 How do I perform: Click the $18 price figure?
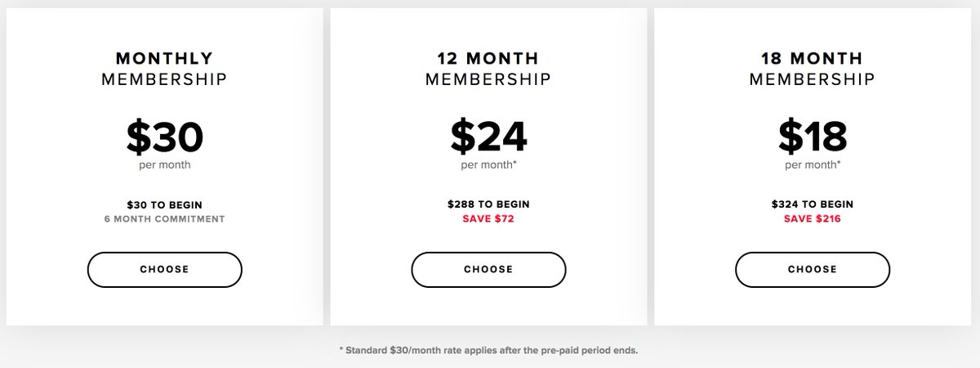click(x=813, y=136)
